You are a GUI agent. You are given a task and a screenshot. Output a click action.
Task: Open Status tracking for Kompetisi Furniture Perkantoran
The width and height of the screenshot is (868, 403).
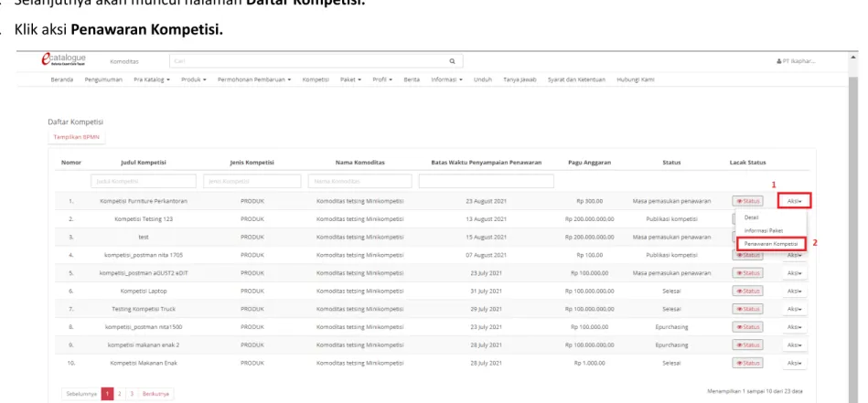(747, 201)
